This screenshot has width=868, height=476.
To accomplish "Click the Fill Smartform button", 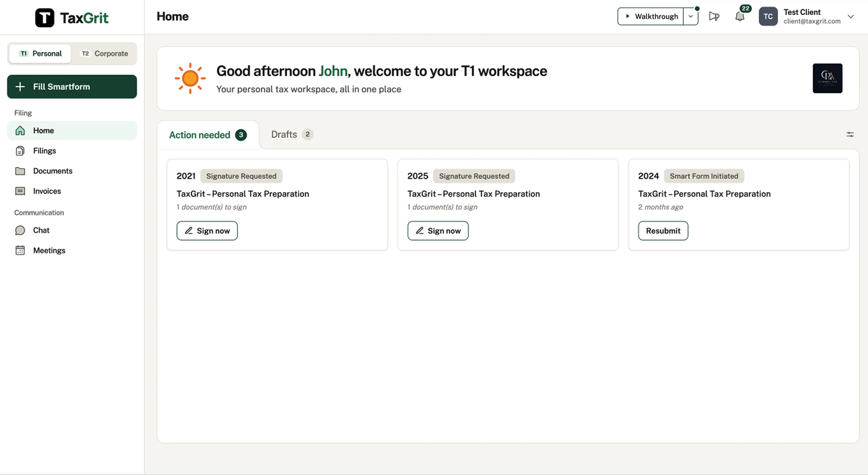I will coord(72,87).
